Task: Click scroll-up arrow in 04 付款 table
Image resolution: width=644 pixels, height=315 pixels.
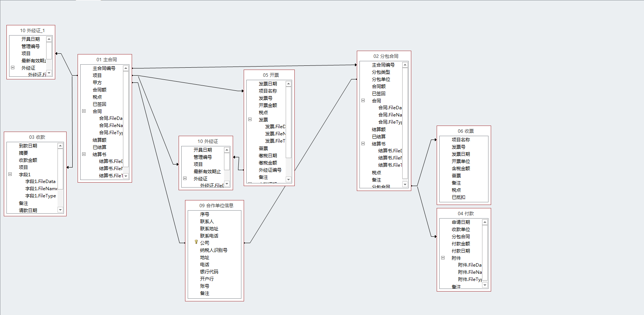Action: pos(485,222)
